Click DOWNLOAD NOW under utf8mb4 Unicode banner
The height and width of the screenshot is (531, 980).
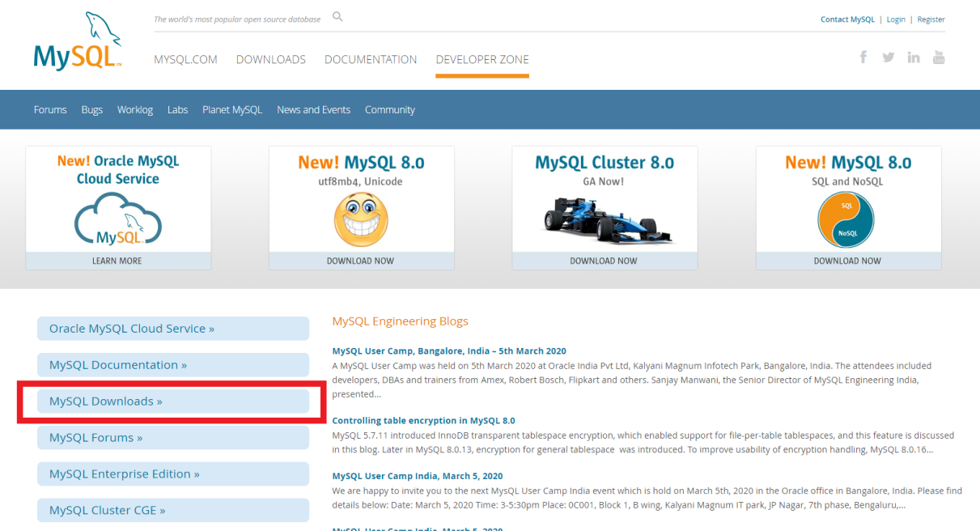coord(361,261)
